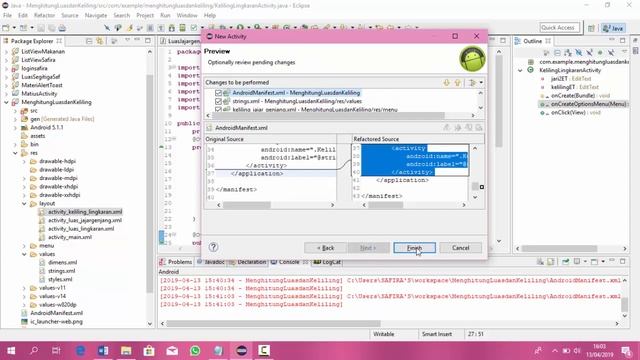The height and width of the screenshot is (360, 640).
Task: Open the Refactor menu
Action: (44, 15)
